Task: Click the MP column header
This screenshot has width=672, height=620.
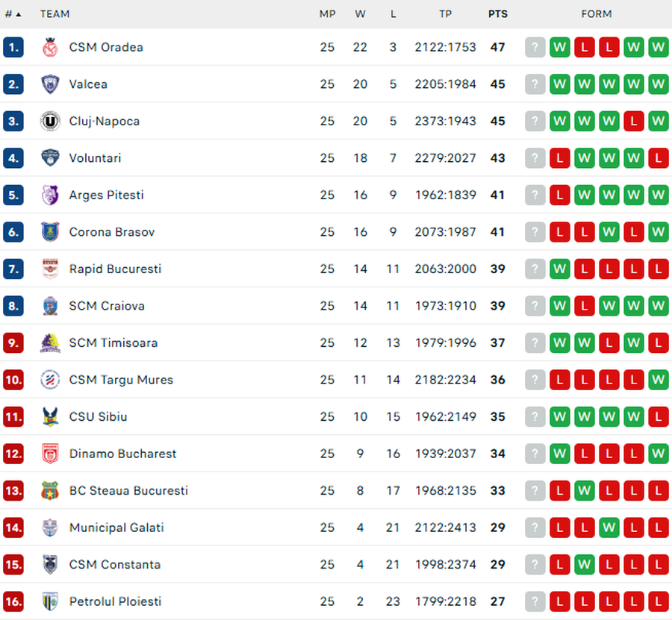Action: [327, 14]
